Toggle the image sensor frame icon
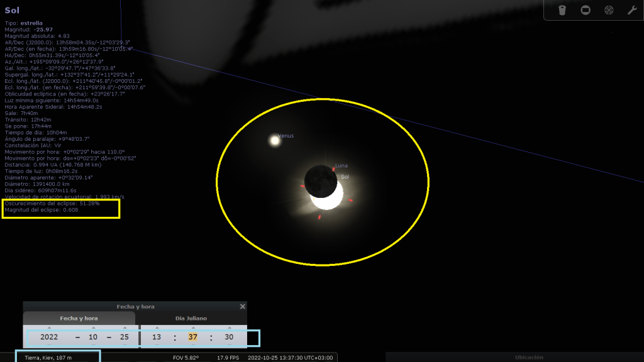 tap(586, 10)
